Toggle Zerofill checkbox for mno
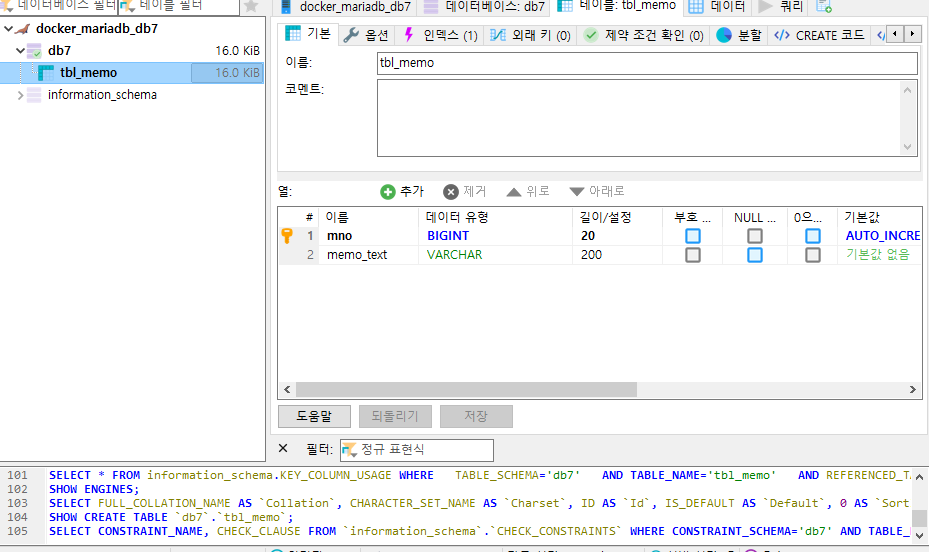This screenshot has height=552, width=929. click(x=813, y=236)
